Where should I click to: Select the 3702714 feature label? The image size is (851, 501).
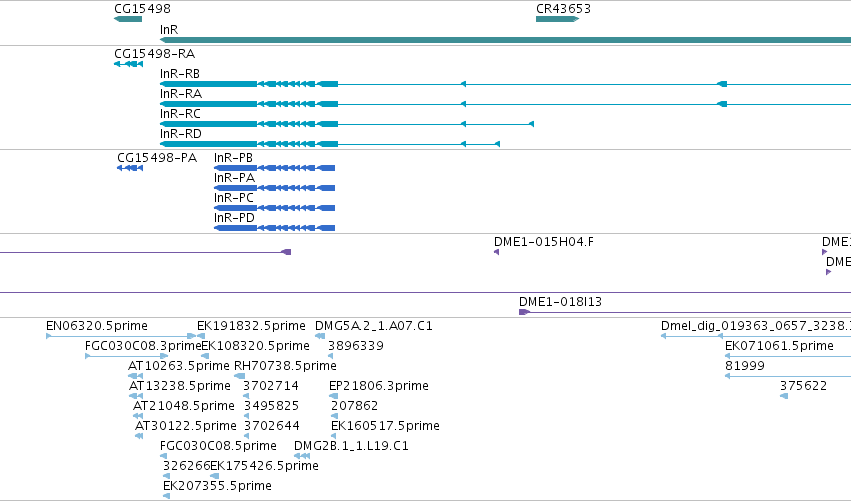coord(271,386)
